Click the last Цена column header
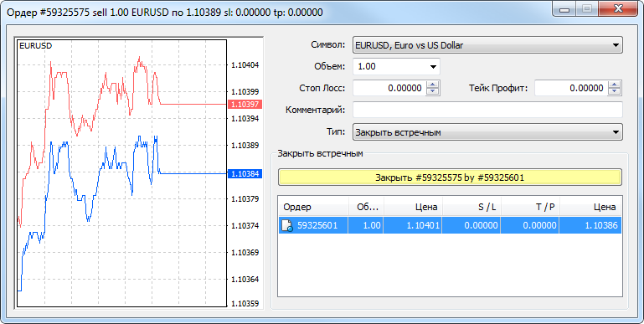The width and height of the screenshot is (644, 324). 590,207
